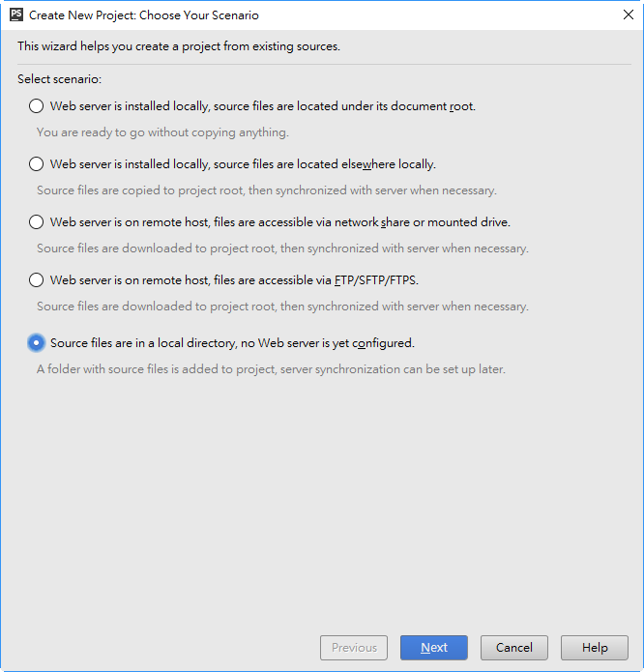Open Help for this wizard

595,647
